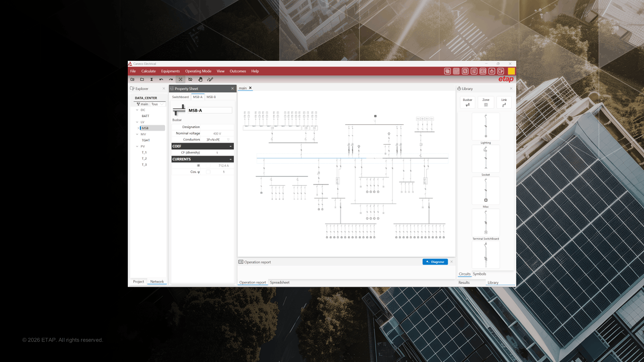Pick the Lighting circuit thumbnail
Viewport: 644px width, 362px height.
coord(486,127)
